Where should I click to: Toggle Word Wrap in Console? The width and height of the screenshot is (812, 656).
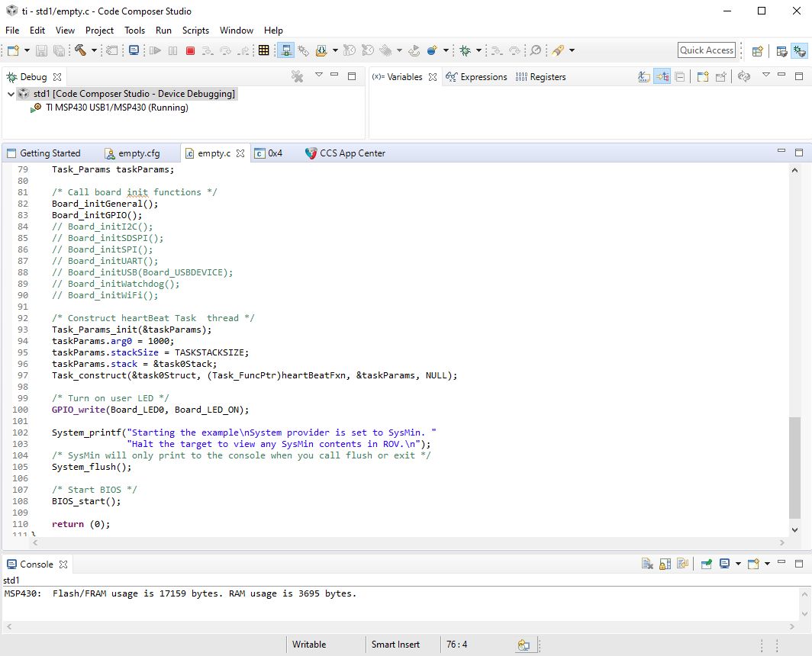(682, 564)
